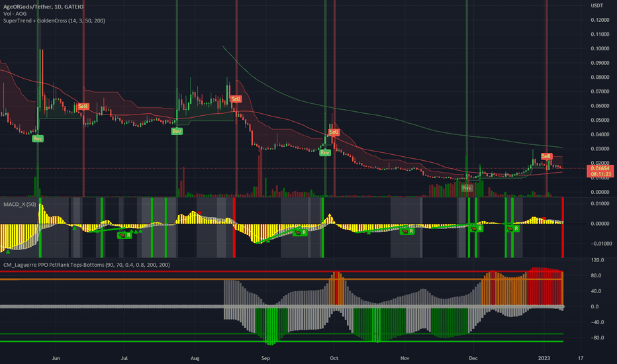
Task: Click the Jun label on the time axis
Action: click(x=56, y=358)
